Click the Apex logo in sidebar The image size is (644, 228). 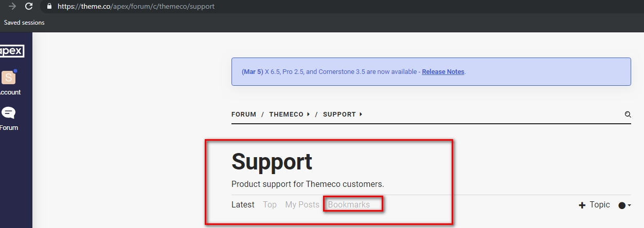point(12,51)
